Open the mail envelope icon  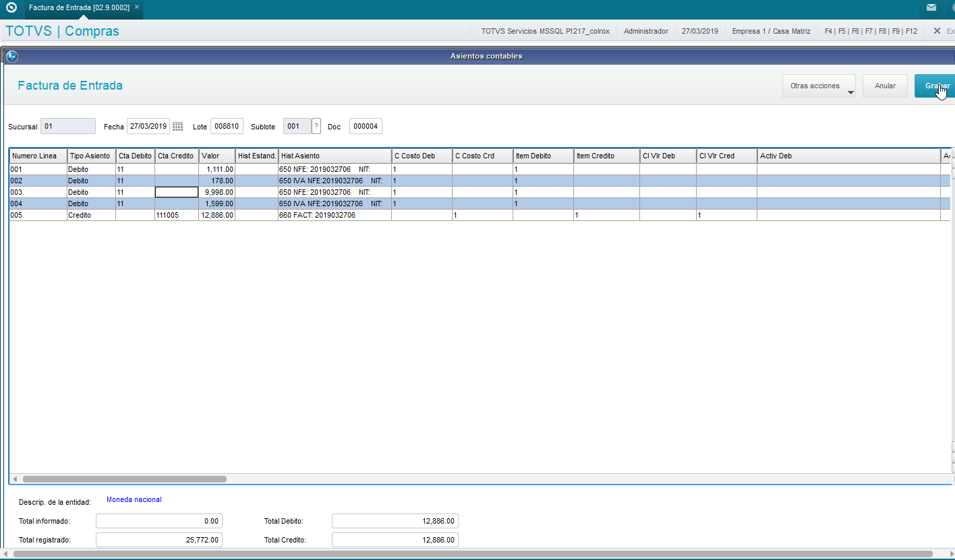pyautogui.click(x=931, y=7)
